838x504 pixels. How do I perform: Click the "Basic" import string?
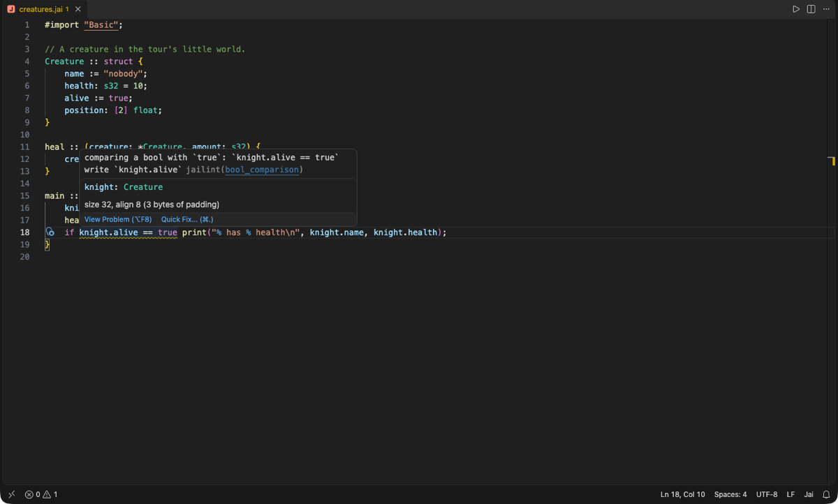coord(101,24)
